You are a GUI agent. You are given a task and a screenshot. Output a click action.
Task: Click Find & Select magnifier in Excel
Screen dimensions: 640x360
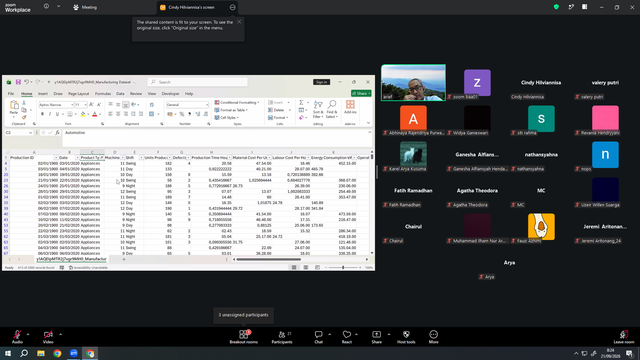(332, 104)
